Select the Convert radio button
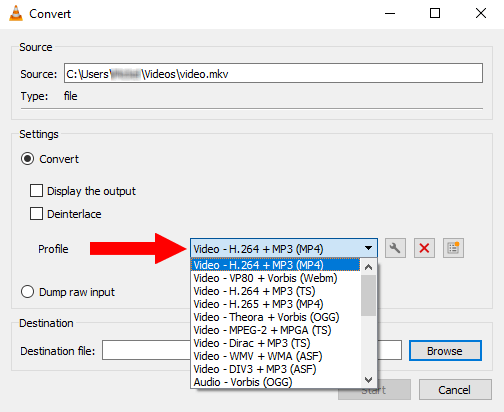This screenshot has width=504, height=412. (x=27, y=159)
